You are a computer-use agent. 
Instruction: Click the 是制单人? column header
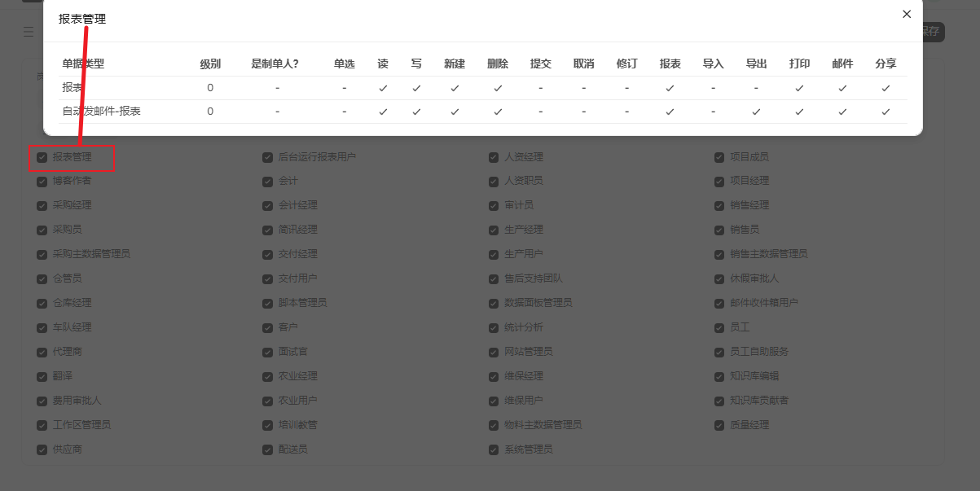tap(275, 64)
